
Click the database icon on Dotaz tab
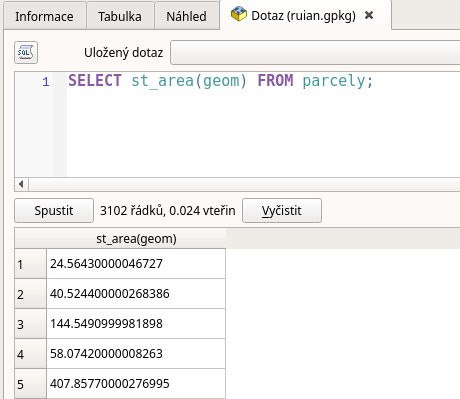[x=239, y=14]
